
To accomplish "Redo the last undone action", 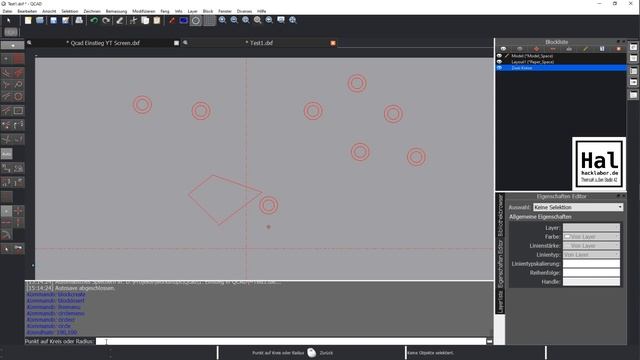I will (106, 20).
